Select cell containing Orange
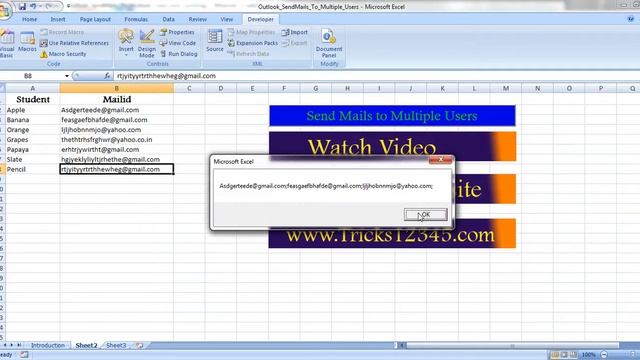 pyautogui.click(x=33, y=129)
